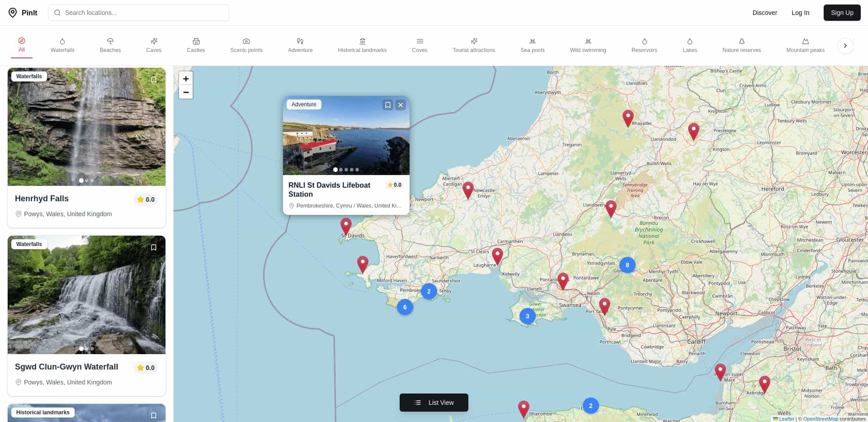Expand more categories with the right chevron

pyautogui.click(x=845, y=45)
